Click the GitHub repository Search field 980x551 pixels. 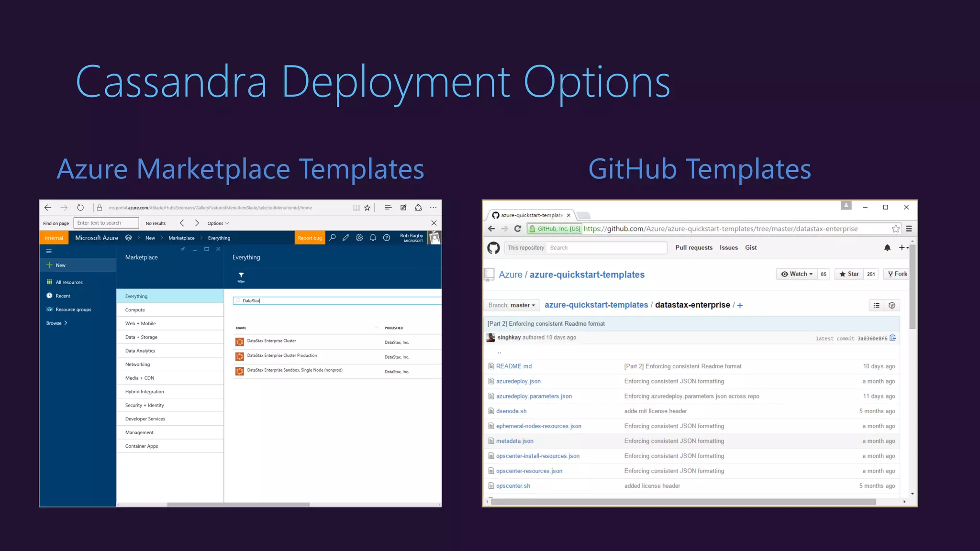pyautogui.click(x=607, y=248)
